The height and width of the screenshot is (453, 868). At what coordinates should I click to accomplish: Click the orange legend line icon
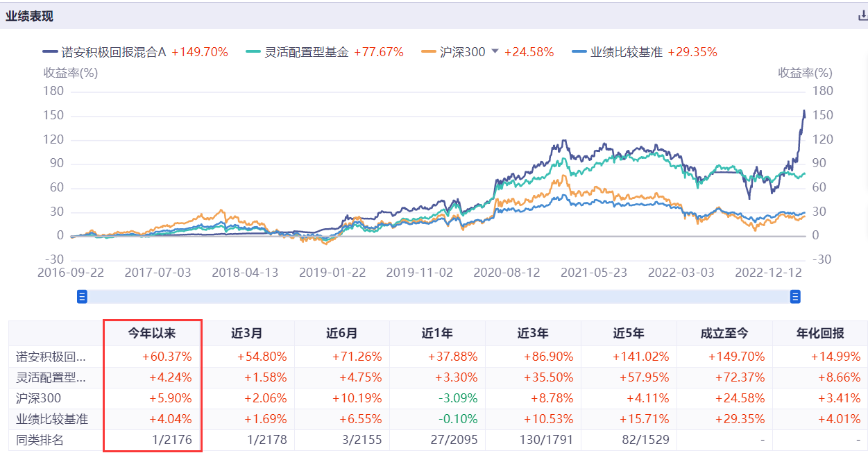pyautogui.click(x=429, y=52)
